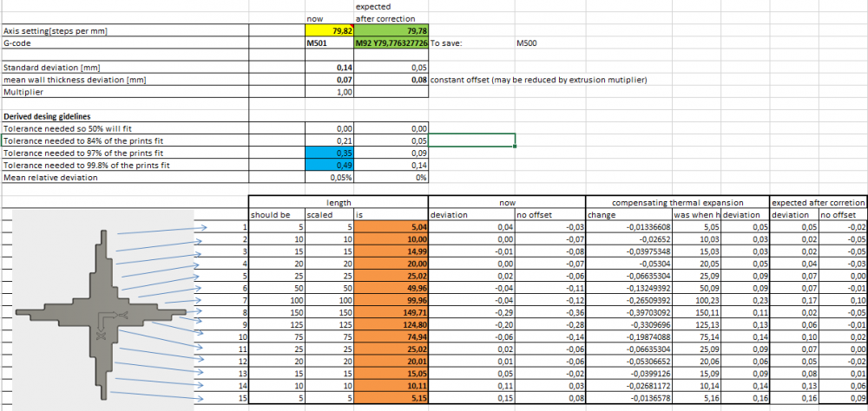Click the 'should be' column header
Viewport: 868px width, 411px height.
pos(277,215)
